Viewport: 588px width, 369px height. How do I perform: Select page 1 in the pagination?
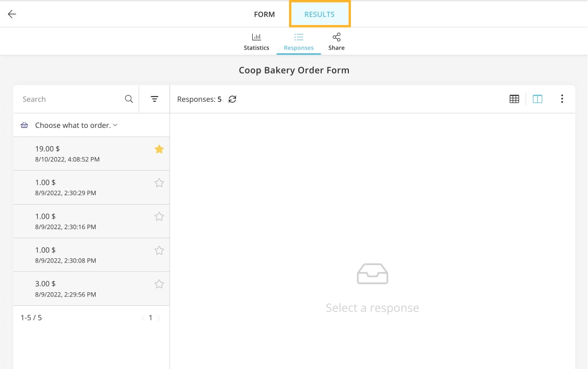[x=150, y=317]
